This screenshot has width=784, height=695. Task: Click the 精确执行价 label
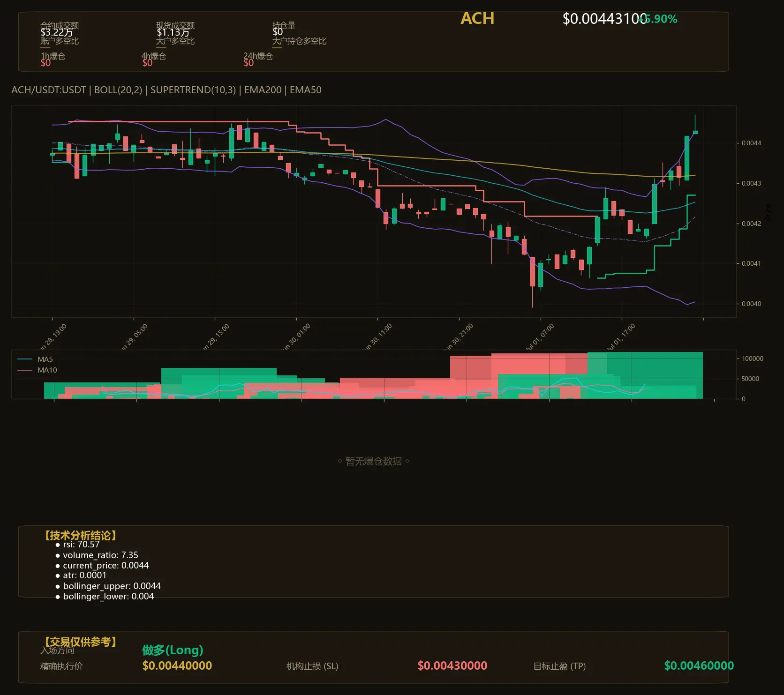coord(61,666)
